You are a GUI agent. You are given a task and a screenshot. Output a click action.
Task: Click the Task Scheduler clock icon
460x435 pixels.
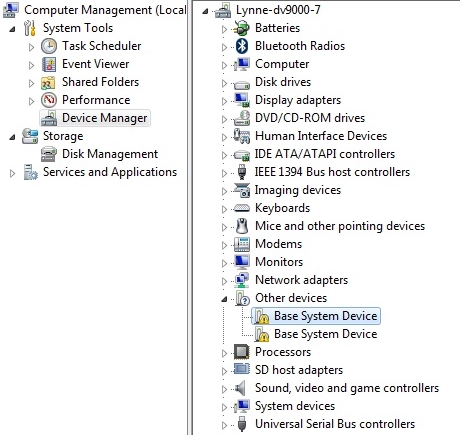point(49,46)
